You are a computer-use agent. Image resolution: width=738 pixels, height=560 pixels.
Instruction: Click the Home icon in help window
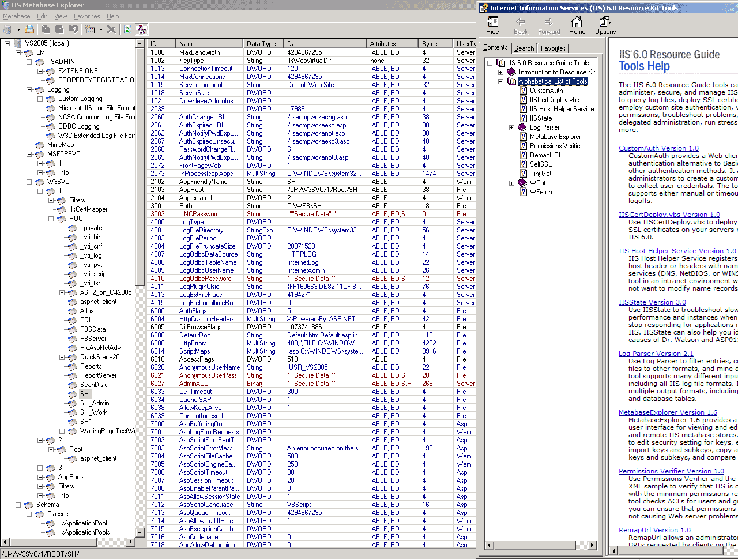click(x=577, y=22)
